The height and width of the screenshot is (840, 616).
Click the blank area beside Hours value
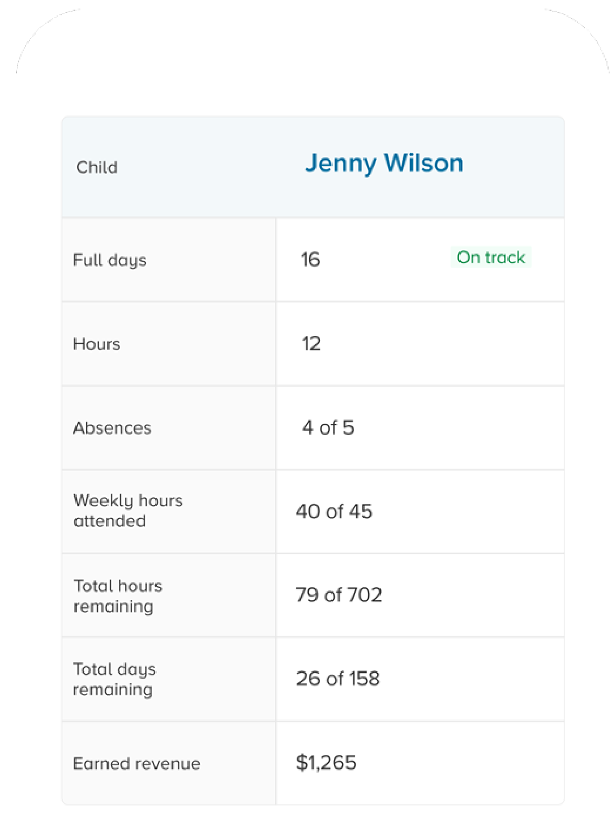pyautogui.click(x=442, y=344)
